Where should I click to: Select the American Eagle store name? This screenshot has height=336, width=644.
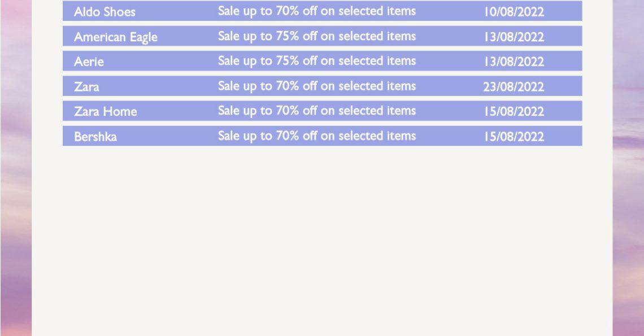point(115,37)
